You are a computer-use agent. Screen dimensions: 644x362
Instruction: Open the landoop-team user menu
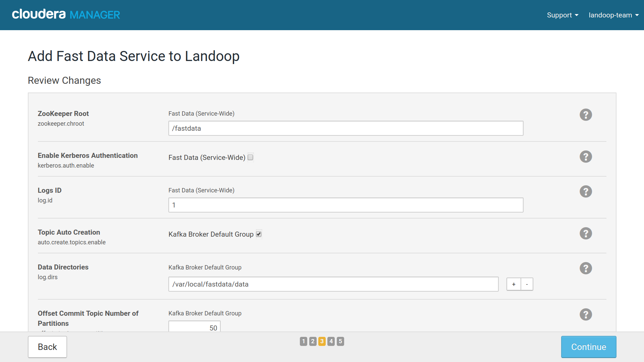(613, 15)
